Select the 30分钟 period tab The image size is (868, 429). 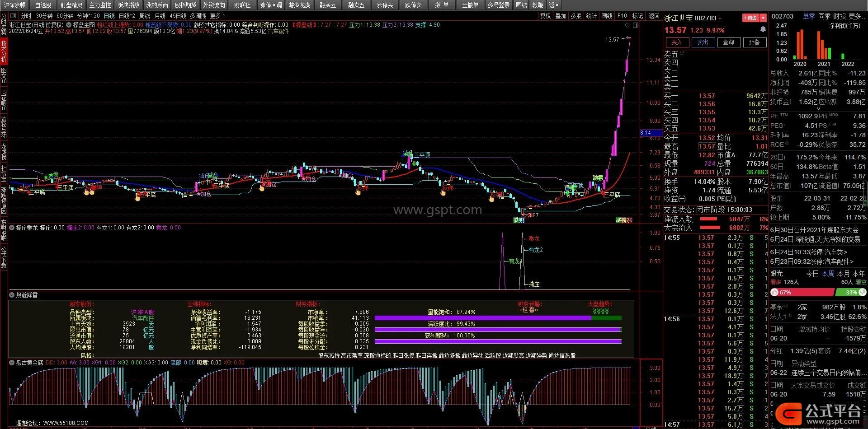click(44, 16)
